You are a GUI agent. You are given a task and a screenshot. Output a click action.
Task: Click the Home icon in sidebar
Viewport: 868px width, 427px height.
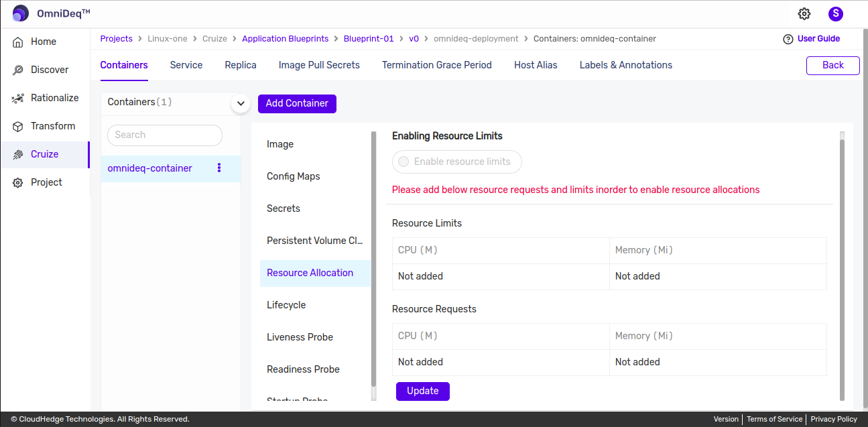coord(18,42)
